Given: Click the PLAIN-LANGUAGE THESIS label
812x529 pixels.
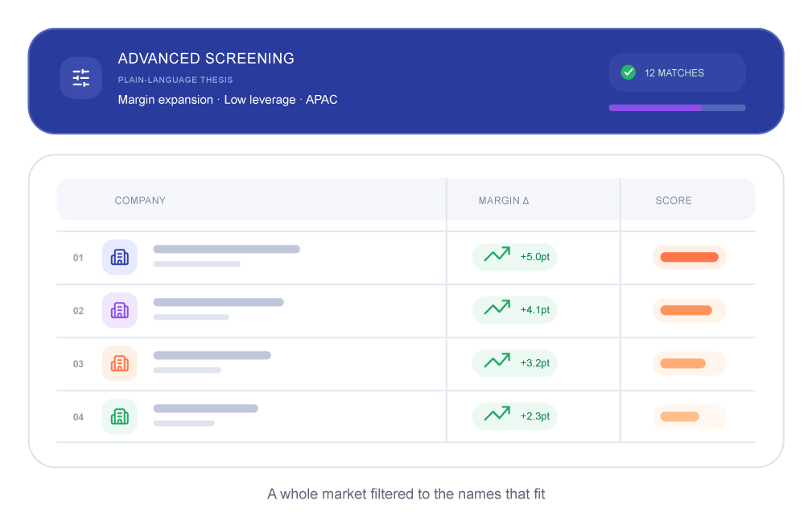Looking at the screenshot, I should 175,80.
